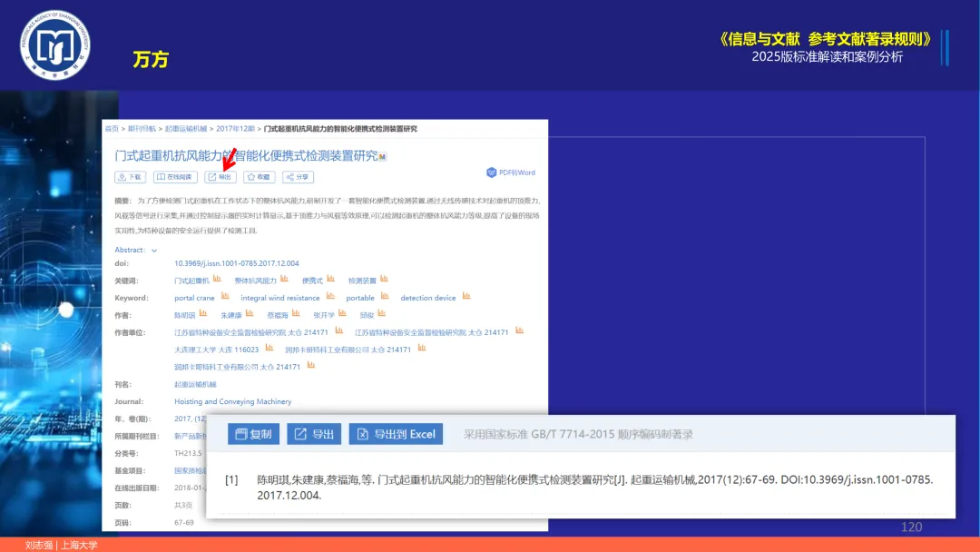The height and width of the screenshot is (552, 980).
Task: Click chart icon beside author 张开学
Action: [x=342, y=313]
